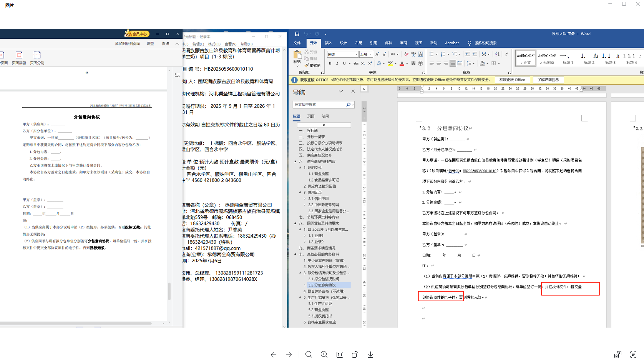The image size is (644, 363).
Task: Switch to the 布局 (Layout) ribbon tab
Action: 359,43
